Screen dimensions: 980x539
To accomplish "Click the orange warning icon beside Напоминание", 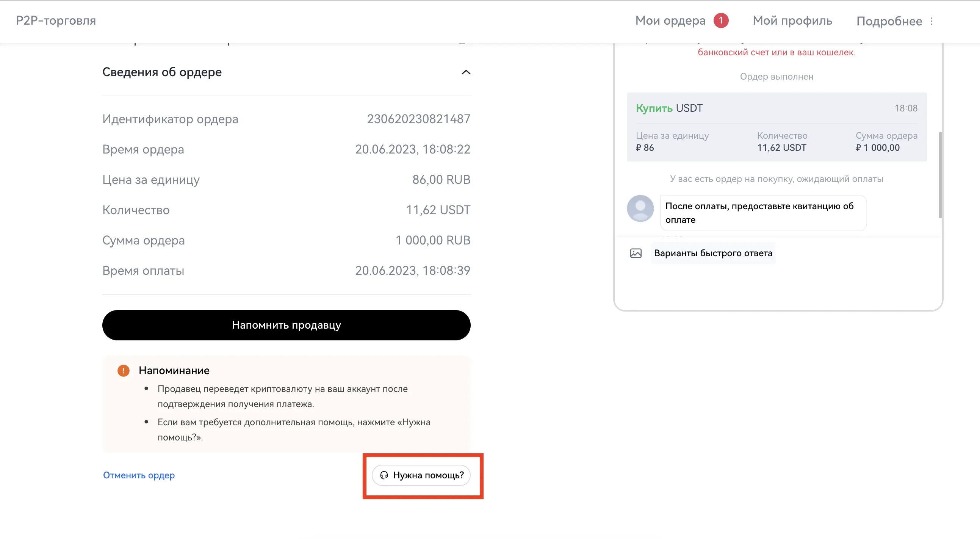I will click(123, 370).
